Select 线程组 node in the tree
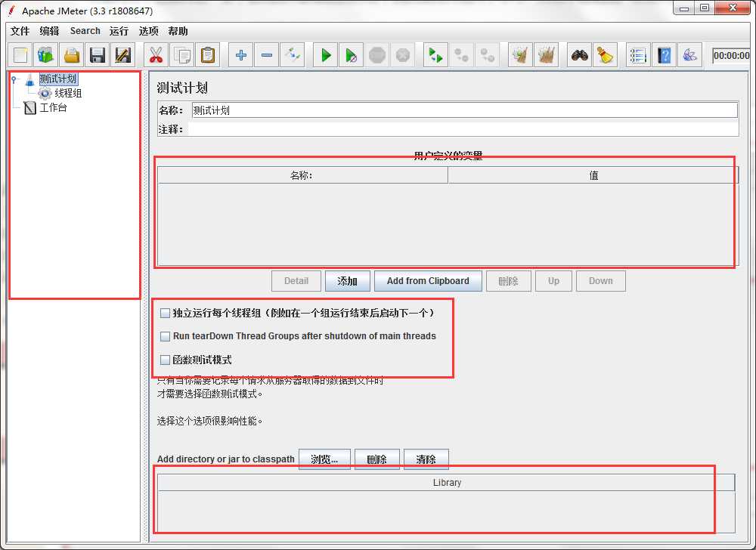Screen dimensions: 756x550 pyautogui.click(x=68, y=93)
